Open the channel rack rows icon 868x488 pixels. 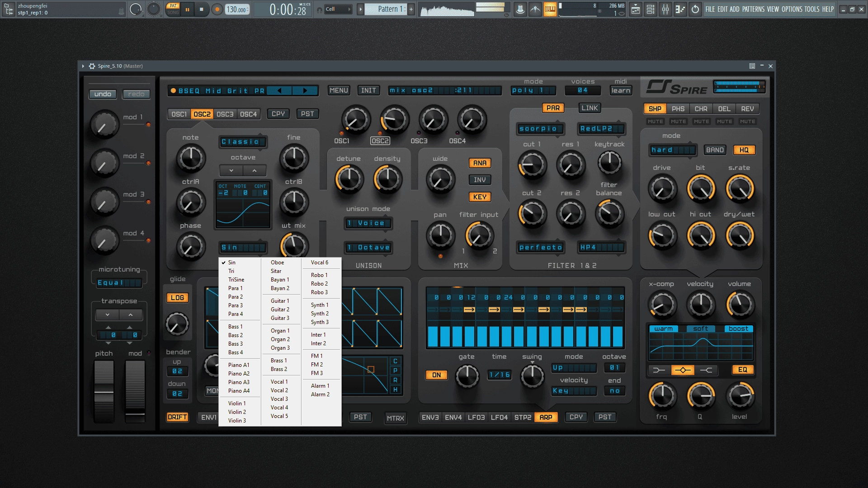(651, 9)
